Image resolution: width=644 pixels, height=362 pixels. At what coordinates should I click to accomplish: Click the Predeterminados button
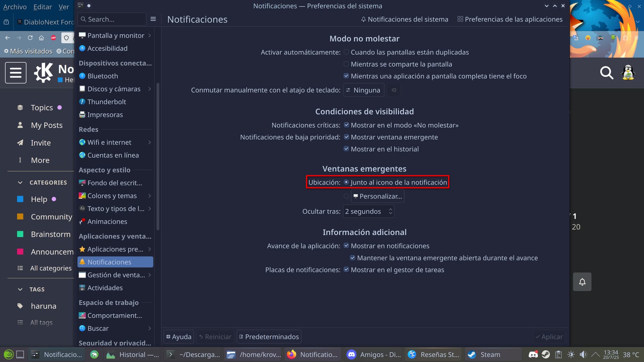point(269,337)
